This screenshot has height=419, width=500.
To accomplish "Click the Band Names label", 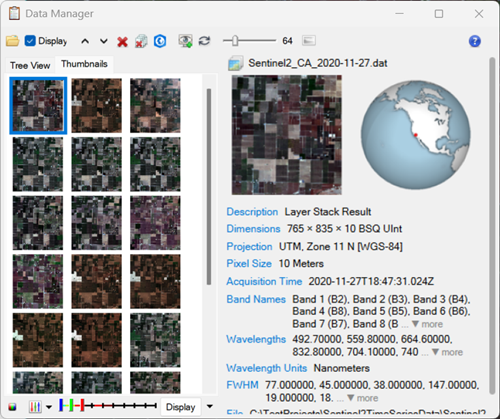I will click(x=256, y=299).
